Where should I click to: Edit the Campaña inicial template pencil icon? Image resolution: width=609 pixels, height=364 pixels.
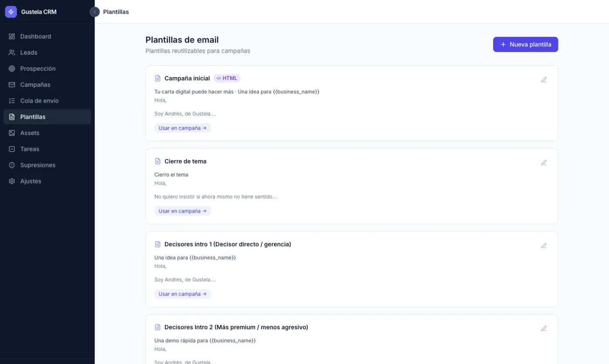tap(544, 80)
